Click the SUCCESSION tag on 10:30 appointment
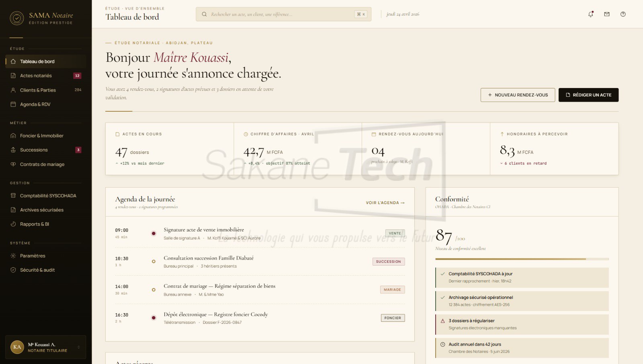This screenshot has height=364, width=643. point(389,262)
